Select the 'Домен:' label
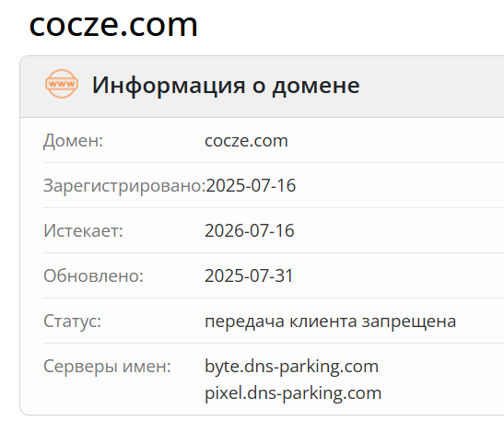 74,140
